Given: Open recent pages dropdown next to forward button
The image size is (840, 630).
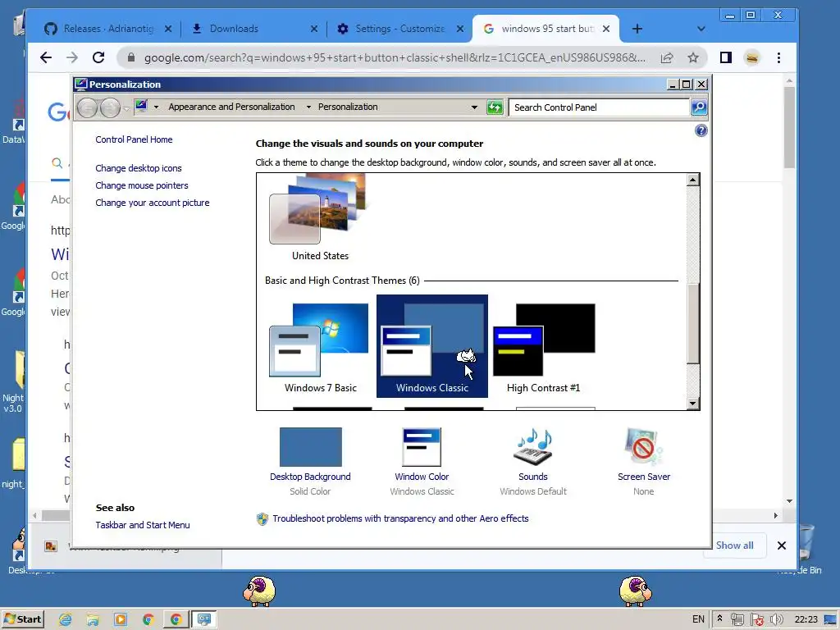Looking at the screenshot, I should point(126,108).
